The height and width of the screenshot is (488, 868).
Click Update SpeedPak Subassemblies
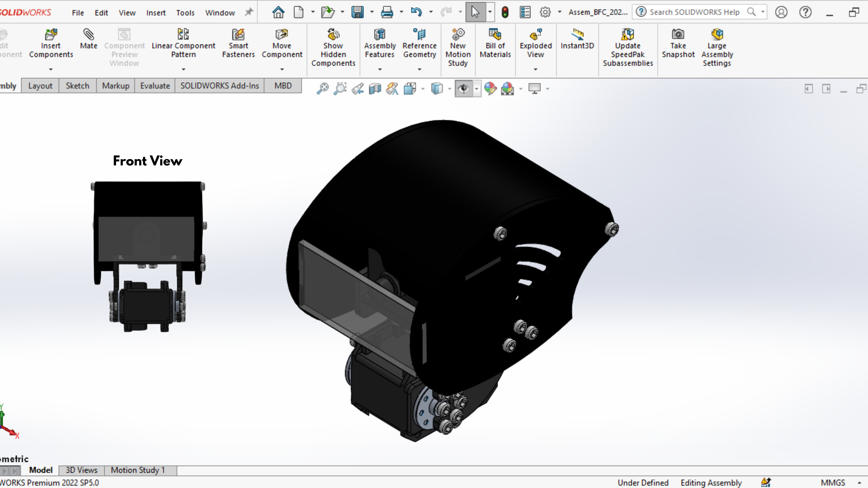click(x=628, y=47)
